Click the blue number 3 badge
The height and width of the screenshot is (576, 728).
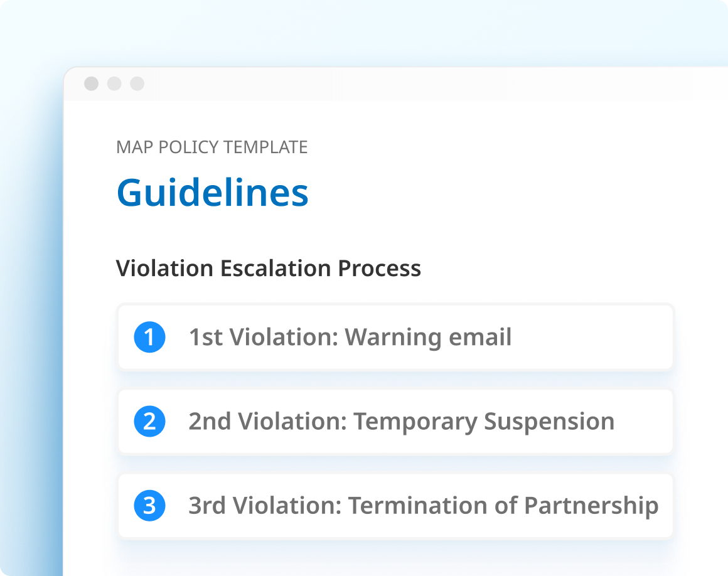pos(149,506)
